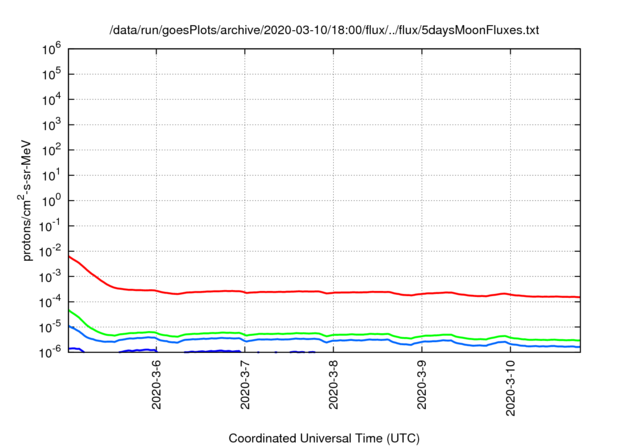Click the 10^-5 y-axis tick label
Screen dimensions: 640x448
[50, 327]
